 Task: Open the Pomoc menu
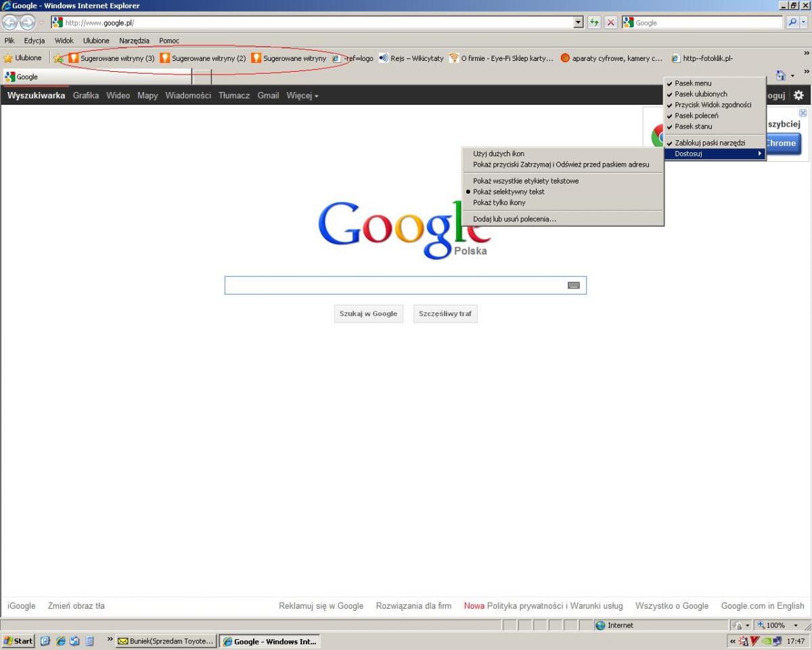(169, 41)
